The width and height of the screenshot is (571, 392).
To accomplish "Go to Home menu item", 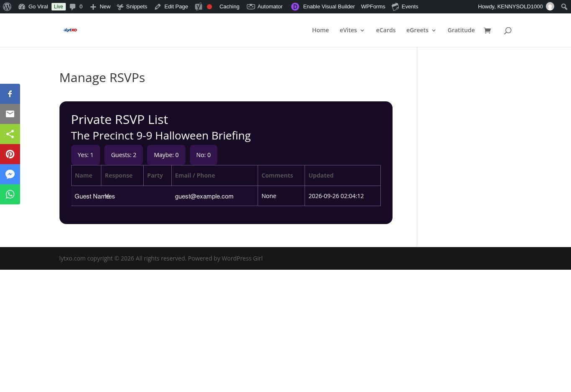I will tap(320, 30).
